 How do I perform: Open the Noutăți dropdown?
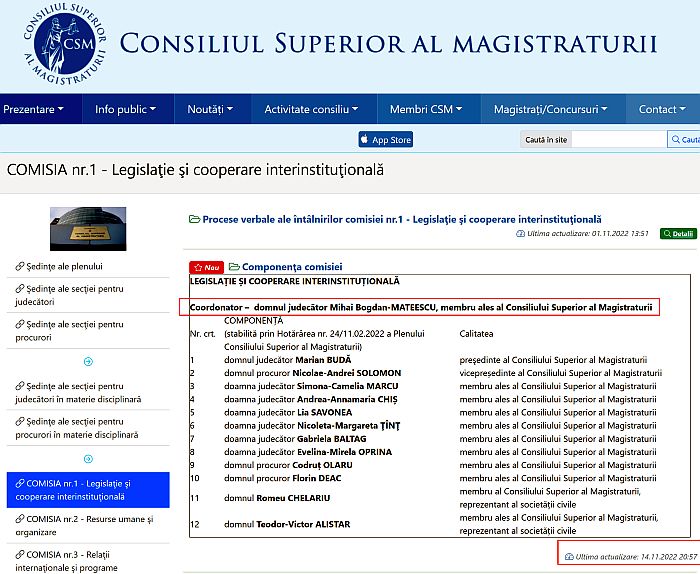[x=210, y=109]
